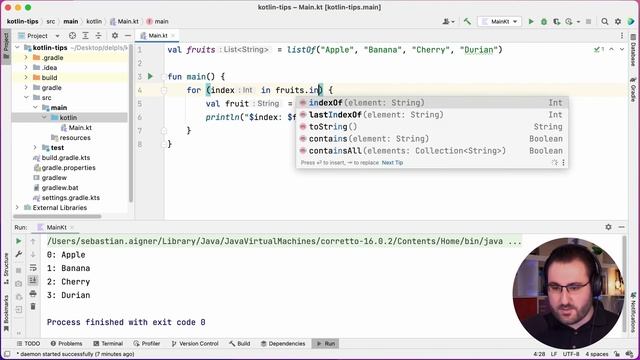Choose indexOf from the completion list
Image resolution: width=640 pixels, height=360 pixels.
(x=432, y=103)
